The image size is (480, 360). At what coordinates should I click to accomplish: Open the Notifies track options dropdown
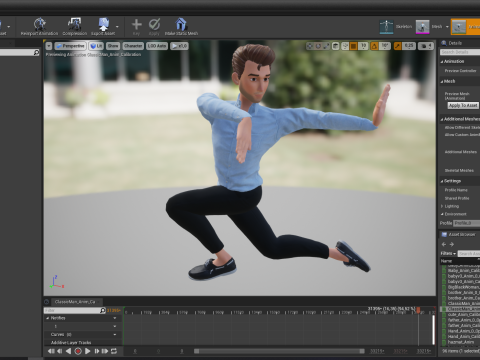[x=115, y=318]
